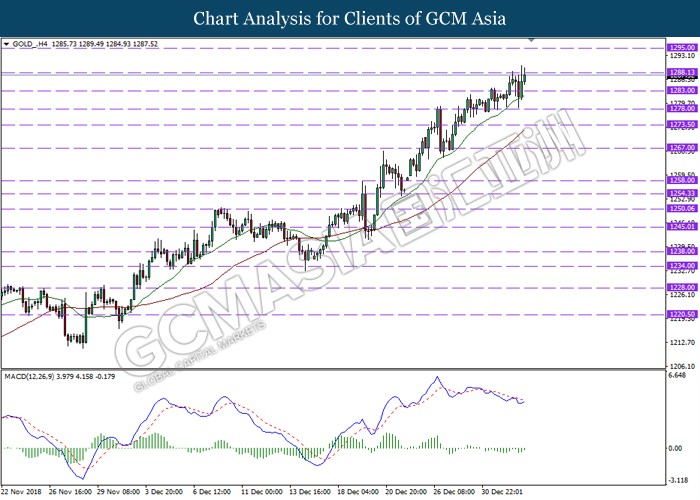
Task: Select the 1250.06 price level label
Action: coord(682,208)
